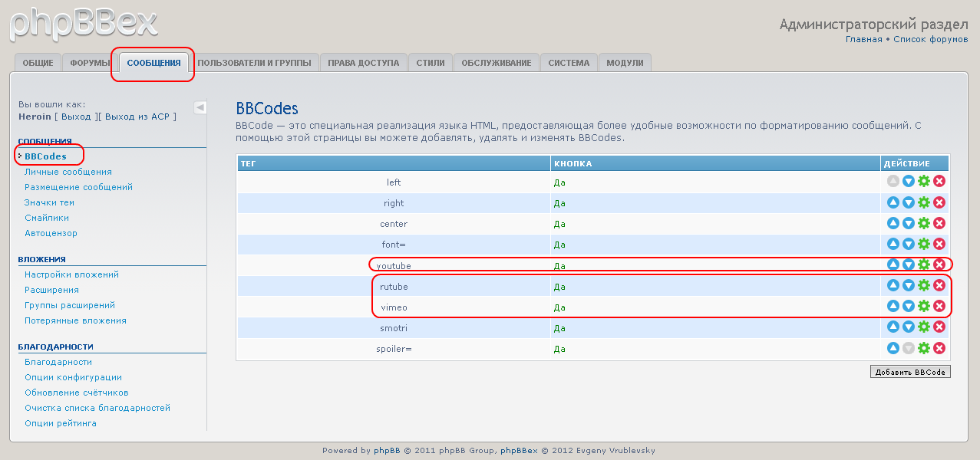The height and width of the screenshot is (460, 980).
Task: Open settings gear for youtube BBCode
Action: [923, 264]
